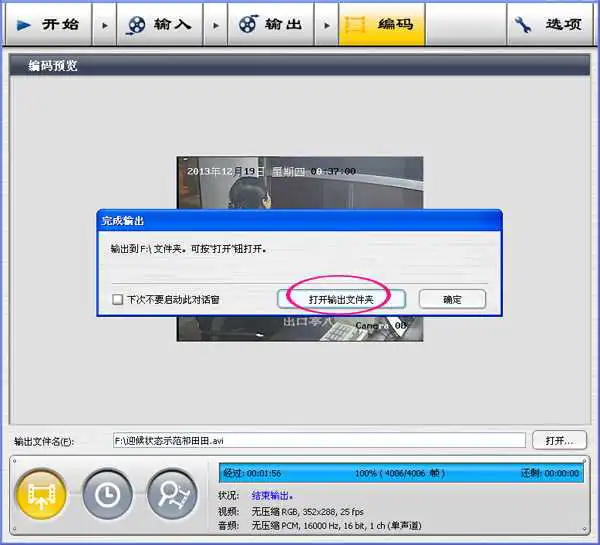Click the 输出文件名 text field
Image resolution: width=600 pixels, height=545 pixels.
[x=319, y=441]
